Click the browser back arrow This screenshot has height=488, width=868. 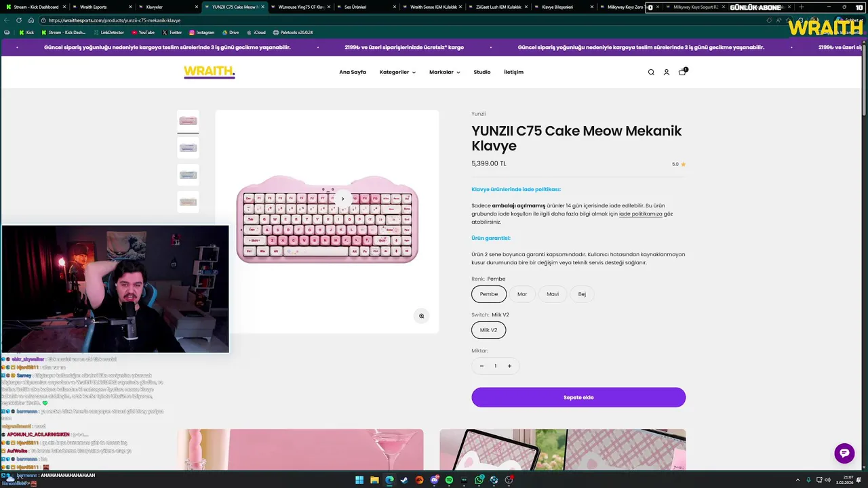click(7, 20)
